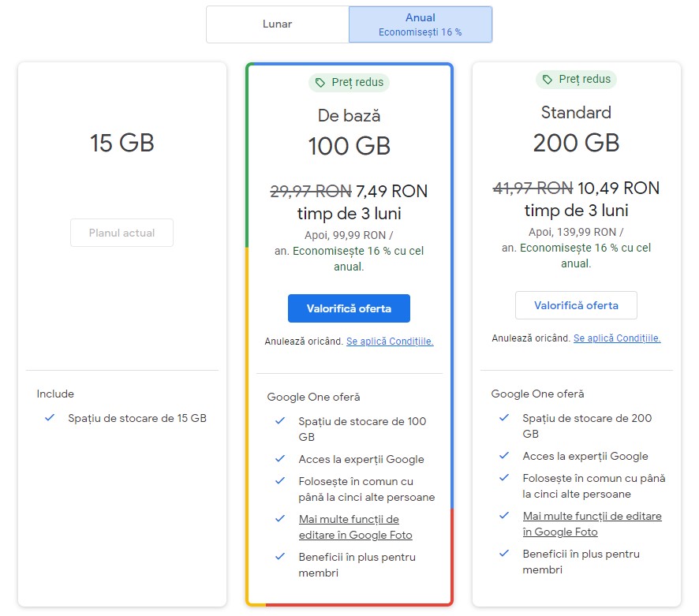Viewport: 699px width, 616px height.
Task: Click timp de 3 luni text in Standard card
Action: (x=576, y=211)
